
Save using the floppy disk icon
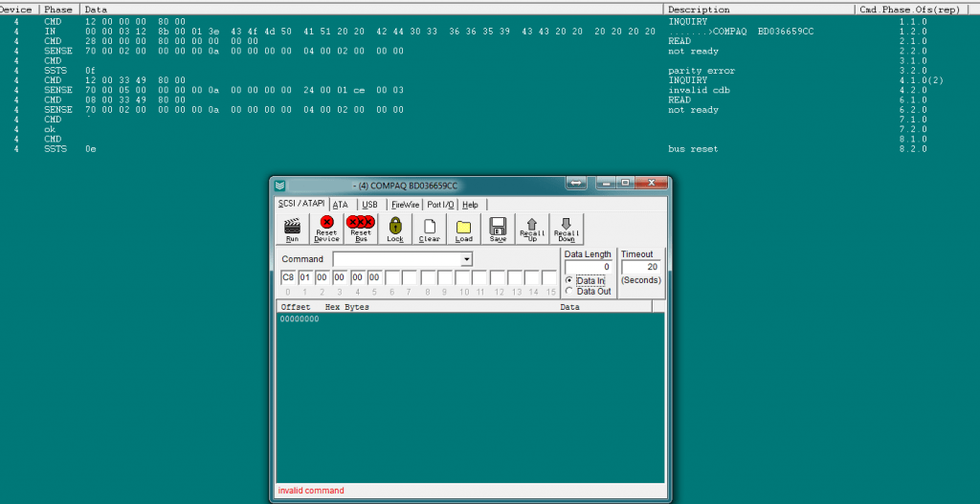coord(498,230)
